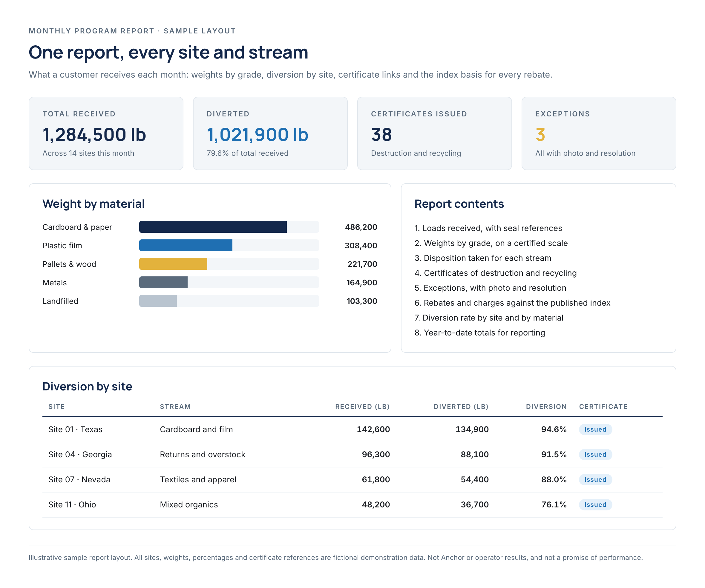
Task: Click the Cardboard & paper progress bar
Action: [229, 227]
